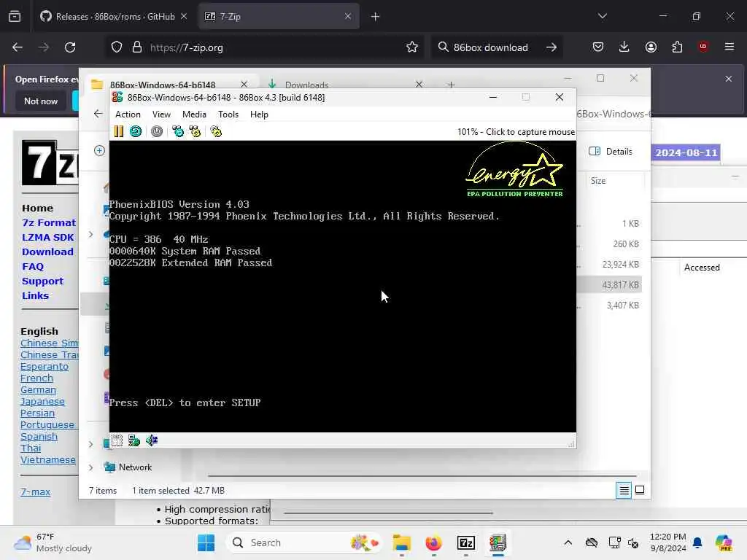Viewport: 747px width, 560px height.
Task: Close the GitHub browser tab
Action: coord(184,16)
